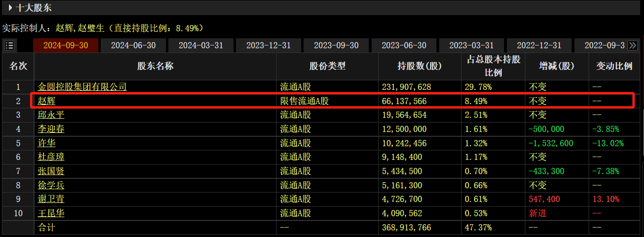644x237 pixels.
Task: Click shareholder name 赵辉 link
Action: click(46, 101)
